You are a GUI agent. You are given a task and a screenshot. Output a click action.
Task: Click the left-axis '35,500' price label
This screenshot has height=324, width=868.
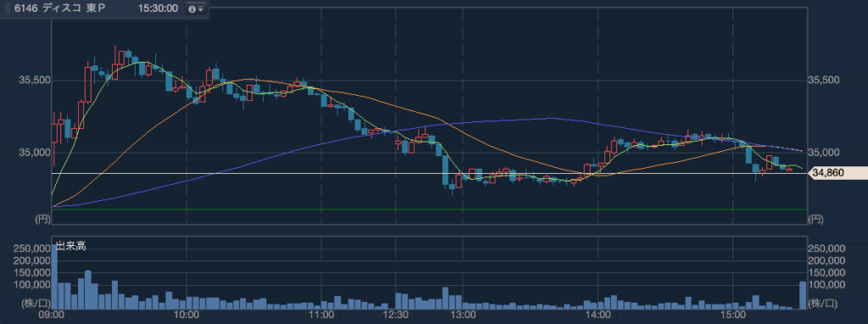34,81
